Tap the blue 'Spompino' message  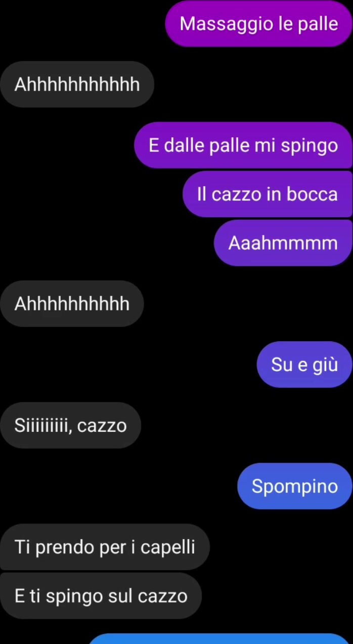(x=294, y=486)
